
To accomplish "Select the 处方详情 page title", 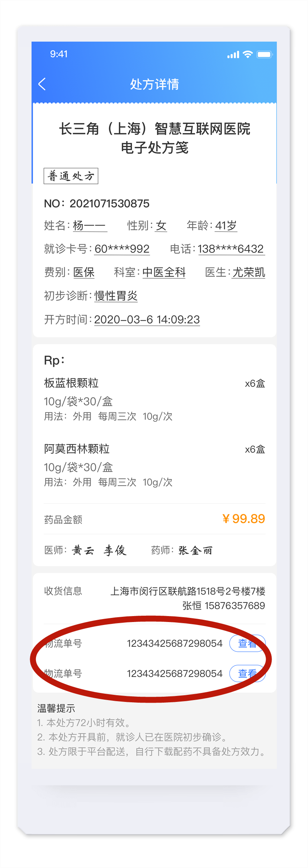I will [x=154, y=84].
